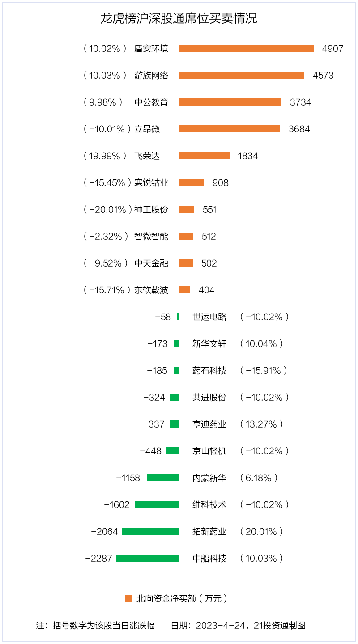Image resolution: width=358 pixels, height=644 pixels.
Task: Click the orange legend swatch for 北向资金净买额
Action: tap(129, 598)
